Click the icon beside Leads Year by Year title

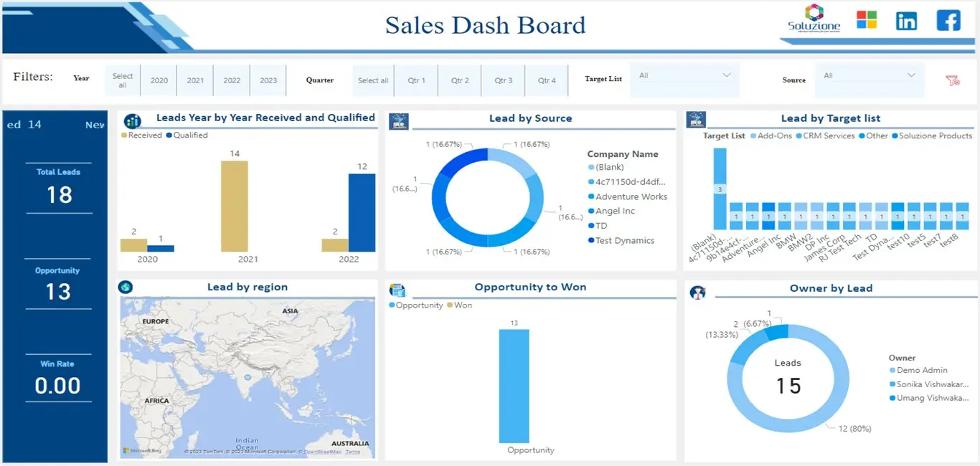click(133, 121)
